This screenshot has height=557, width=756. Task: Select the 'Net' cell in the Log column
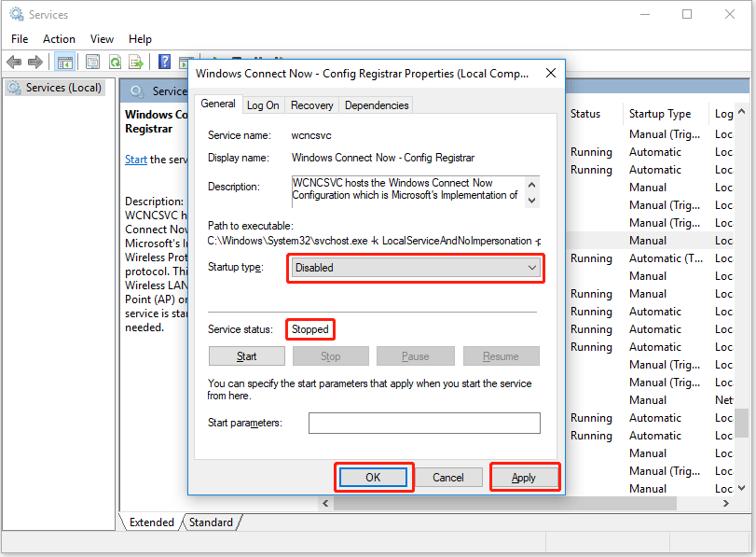click(x=723, y=400)
